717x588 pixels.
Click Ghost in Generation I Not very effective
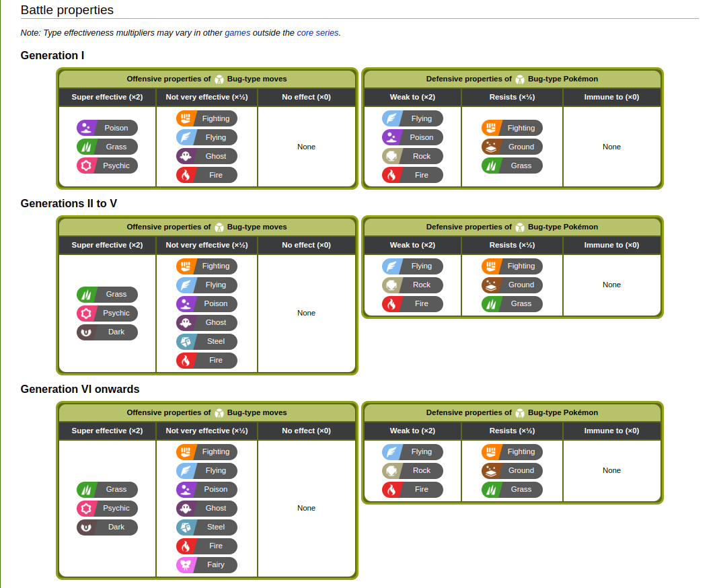(x=206, y=156)
